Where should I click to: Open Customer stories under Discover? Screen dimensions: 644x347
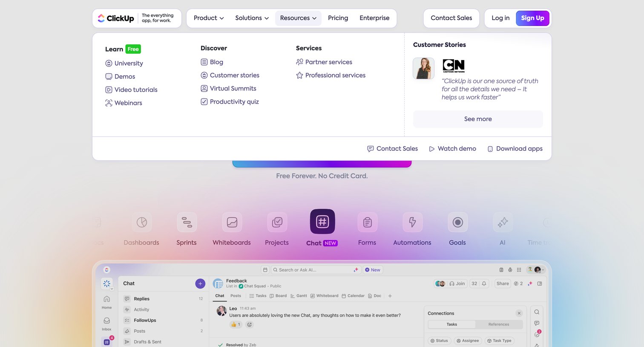coord(230,75)
